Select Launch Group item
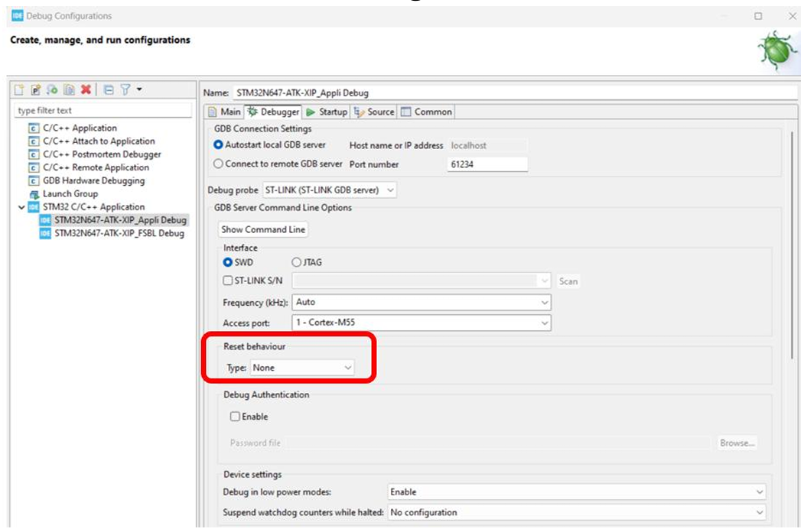This screenshot has width=804, height=532. [70, 193]
